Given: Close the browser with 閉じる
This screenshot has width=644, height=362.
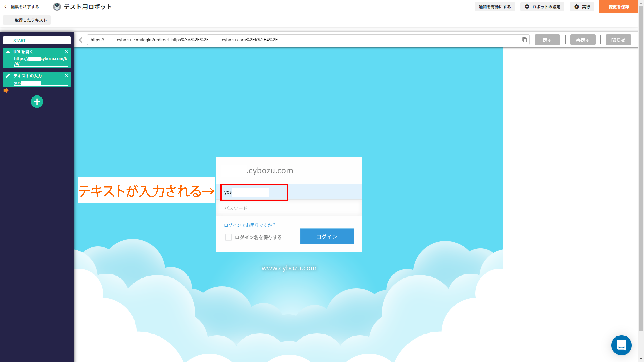Looking at the screenshot, I should click(x=618, y=39).
